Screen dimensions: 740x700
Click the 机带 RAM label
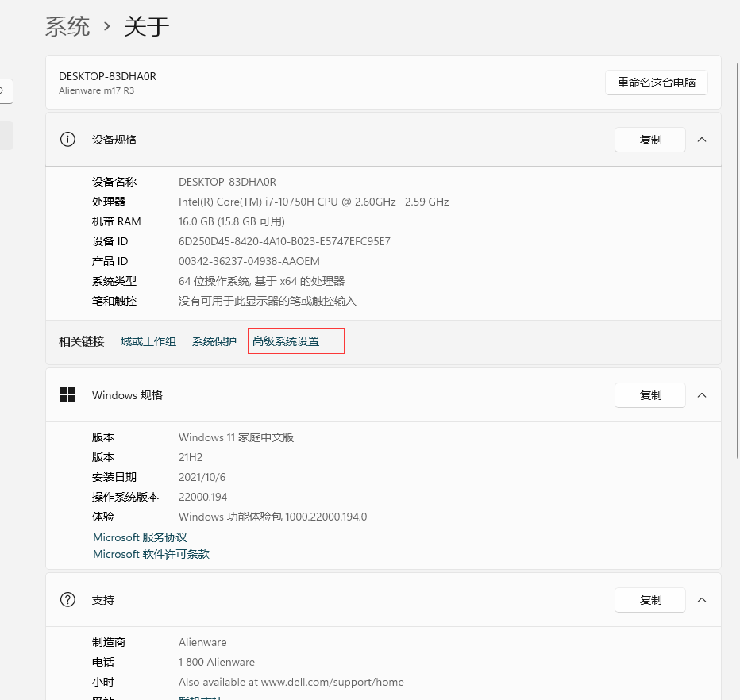tap(116, 221)
